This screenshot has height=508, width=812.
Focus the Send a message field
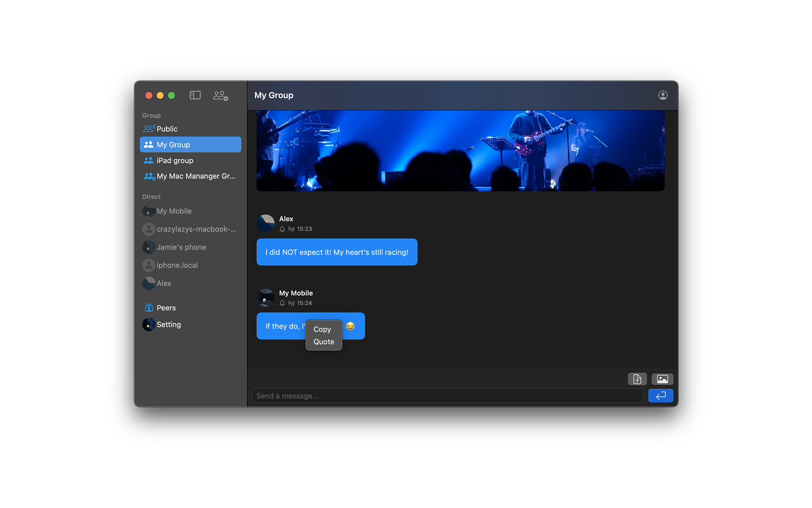click(x=448, y=396)
